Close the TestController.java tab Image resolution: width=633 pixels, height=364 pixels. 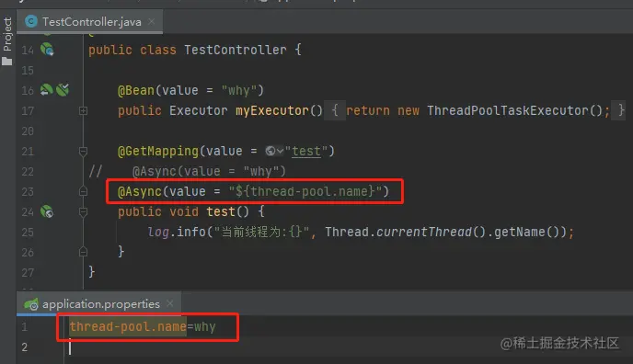click(x=152, y=21)
